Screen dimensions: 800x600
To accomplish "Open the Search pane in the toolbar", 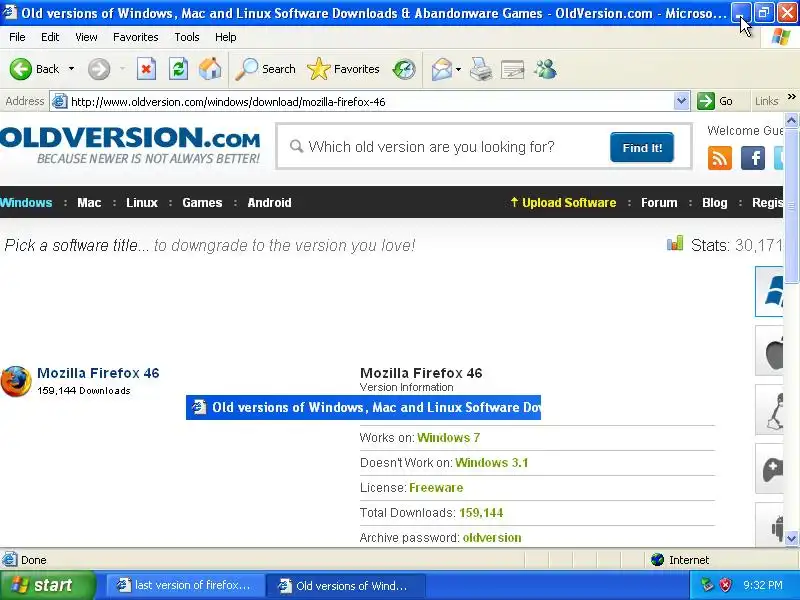I will point(265,69).
